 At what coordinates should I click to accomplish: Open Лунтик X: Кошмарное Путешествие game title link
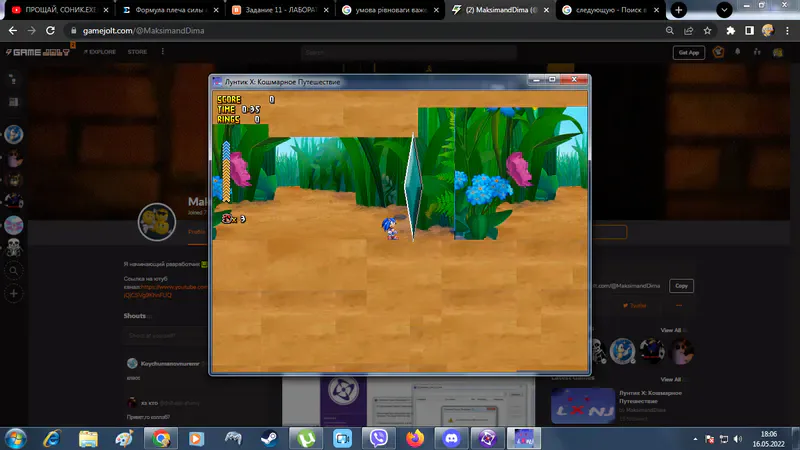(x=650, y=397)
